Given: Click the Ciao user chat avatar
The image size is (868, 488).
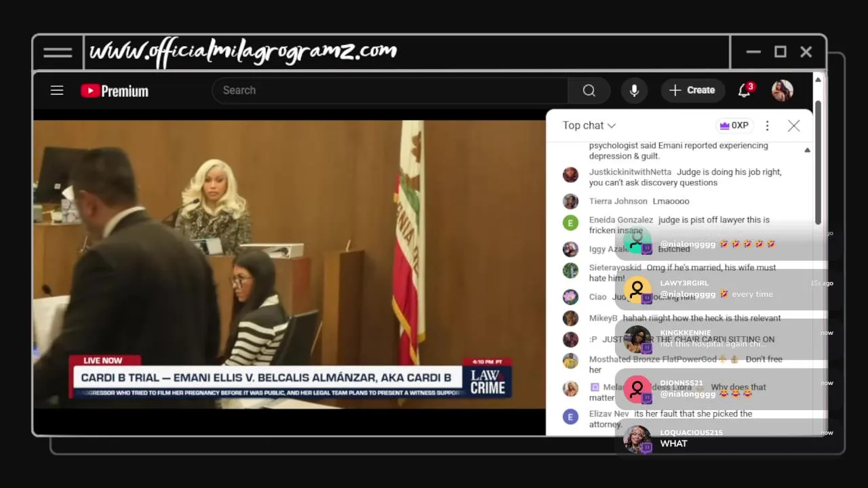Looking at the screenshot, I should tap(570, 297).
